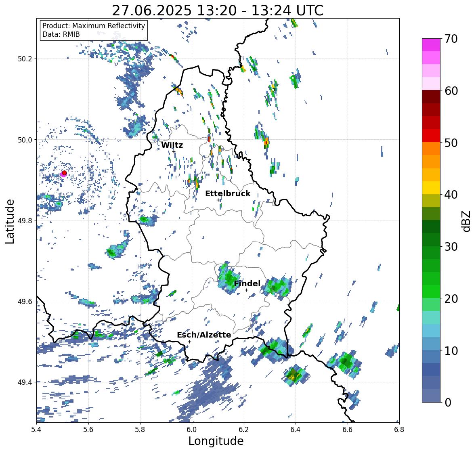
Task: Select the Esch/Alzette city label
Action: point(204,335)
